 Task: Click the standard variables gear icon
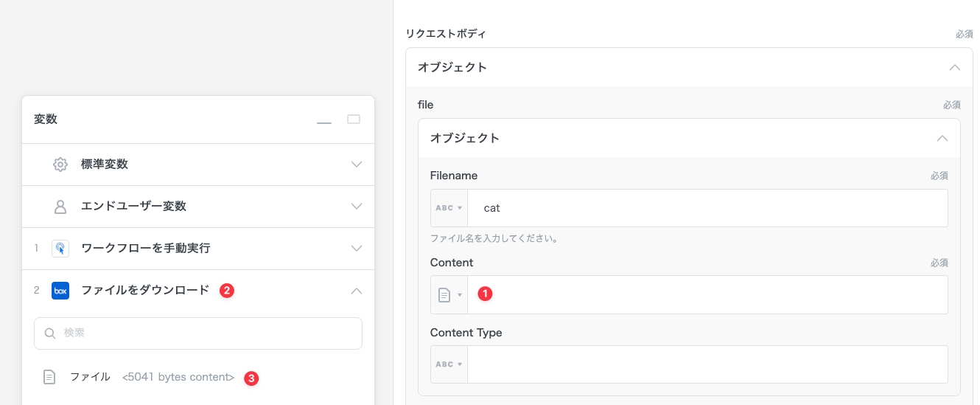pos(60,165)
